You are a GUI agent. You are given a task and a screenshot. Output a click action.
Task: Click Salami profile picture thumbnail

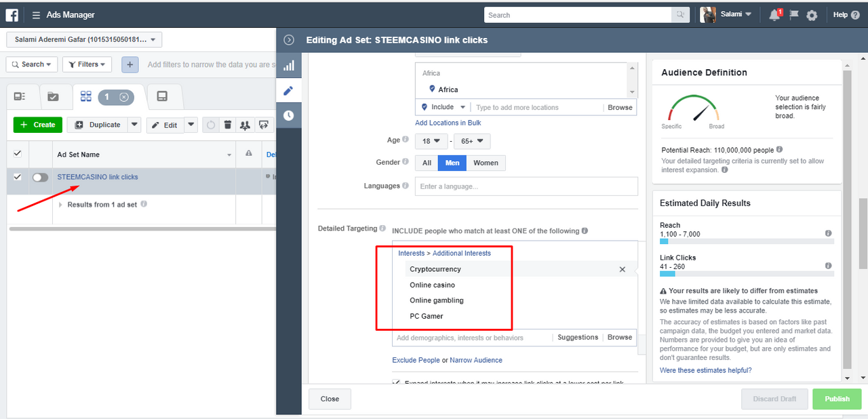tap(708, 15)
